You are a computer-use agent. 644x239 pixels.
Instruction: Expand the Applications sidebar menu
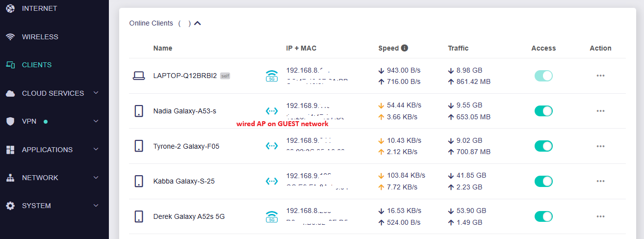pyautogui.click(x=96, y=150)
